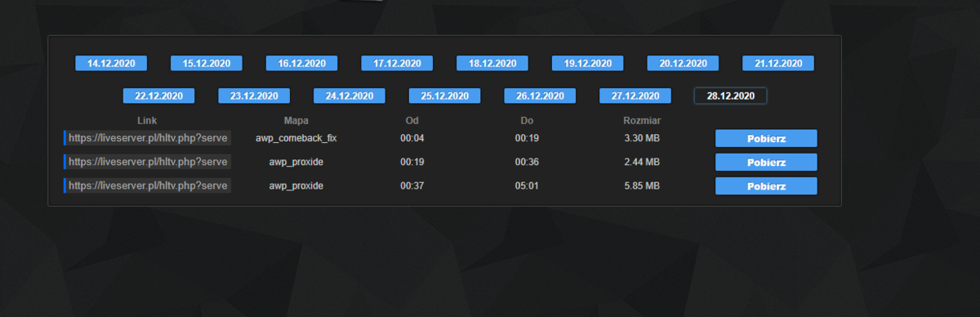Open the 24.12.2020 date tab
This screenshot has width=980, height=317.
350,96
